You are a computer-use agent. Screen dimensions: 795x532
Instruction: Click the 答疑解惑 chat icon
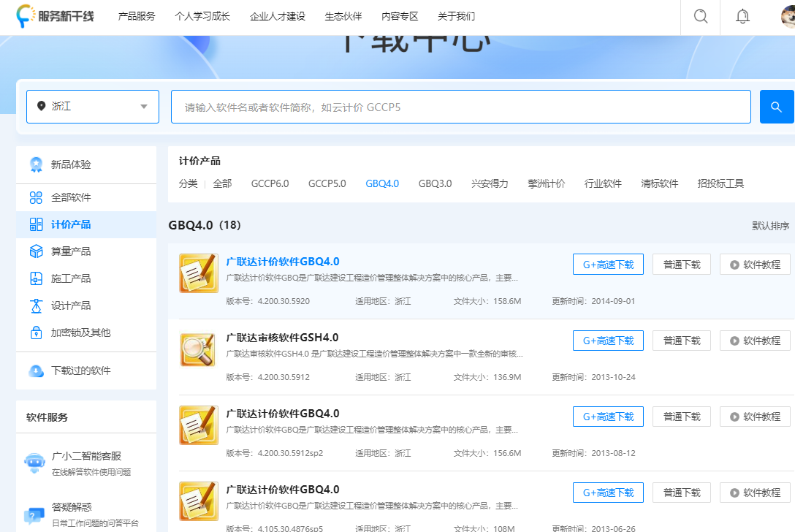34,515
